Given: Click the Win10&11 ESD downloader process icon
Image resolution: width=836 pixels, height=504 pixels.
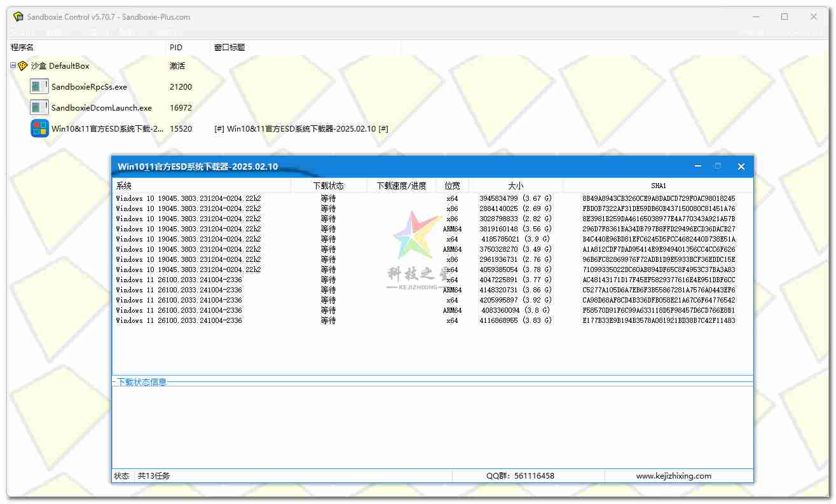Looking at the screenshot, I should [x=39, y=128].
